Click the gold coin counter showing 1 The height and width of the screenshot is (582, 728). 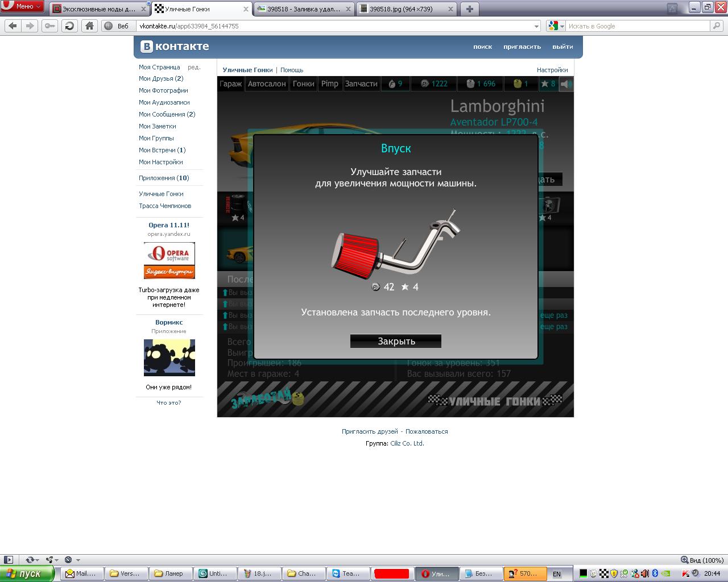pyautogui.click(x=521, y=84)
